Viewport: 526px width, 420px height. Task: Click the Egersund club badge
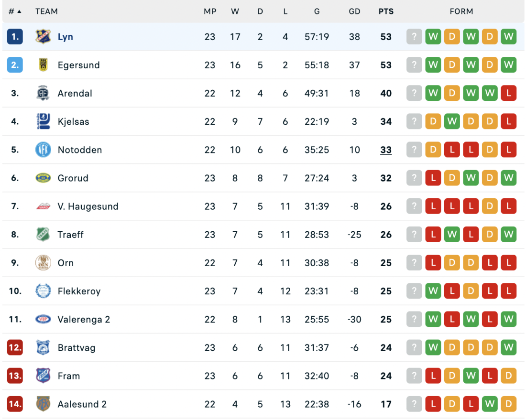pyautogui.click(x=43, y=65)
